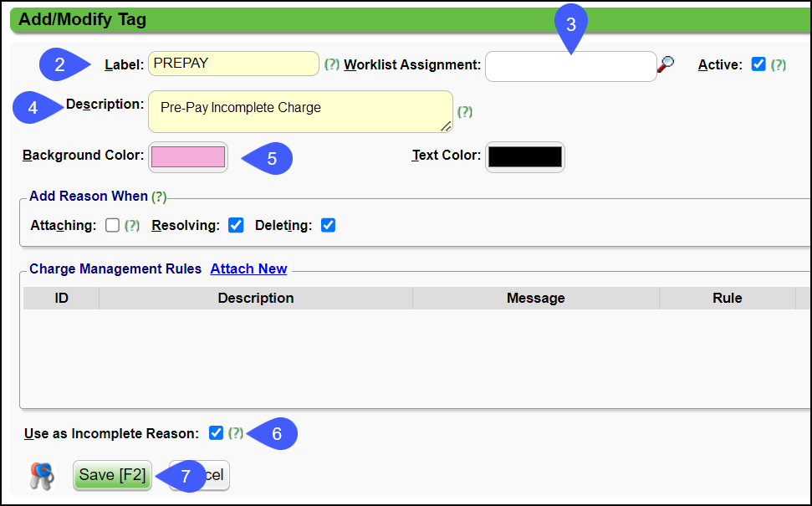Enable the Attaching reason checkbox
Image resolution: width=812 pixels, height=506 pixels.
click(113, 225)
